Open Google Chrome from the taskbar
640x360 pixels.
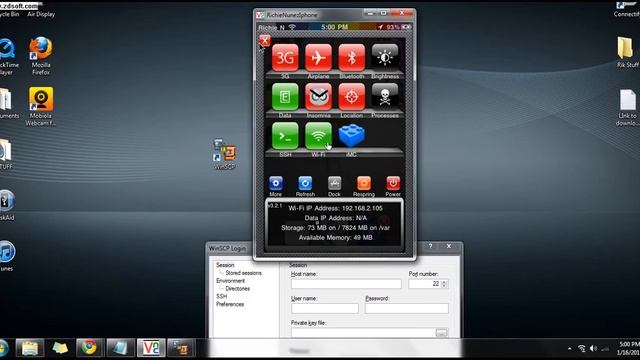(89, 348)
